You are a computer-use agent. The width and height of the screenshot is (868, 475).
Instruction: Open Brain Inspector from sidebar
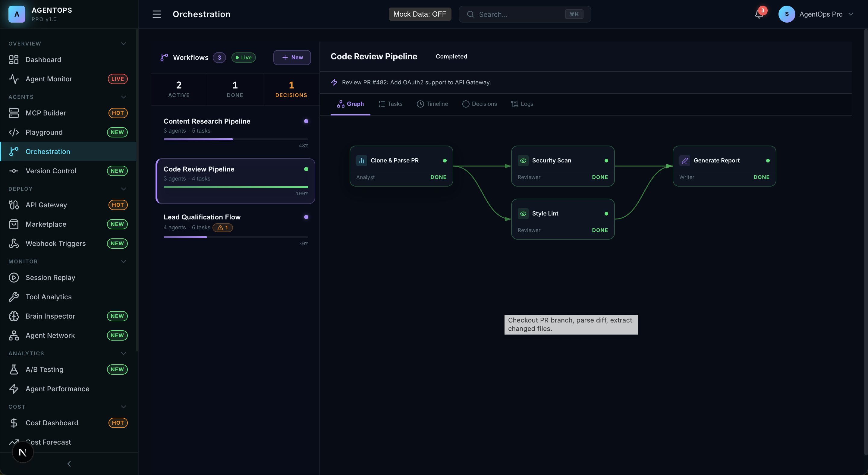[x=50, y=316]
